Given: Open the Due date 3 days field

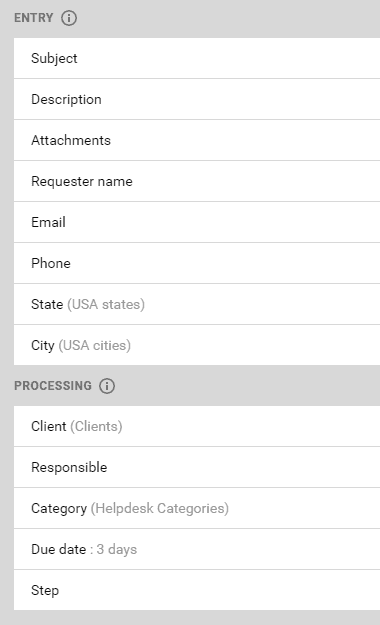Looking at the screenshot, I should (197, 549).
